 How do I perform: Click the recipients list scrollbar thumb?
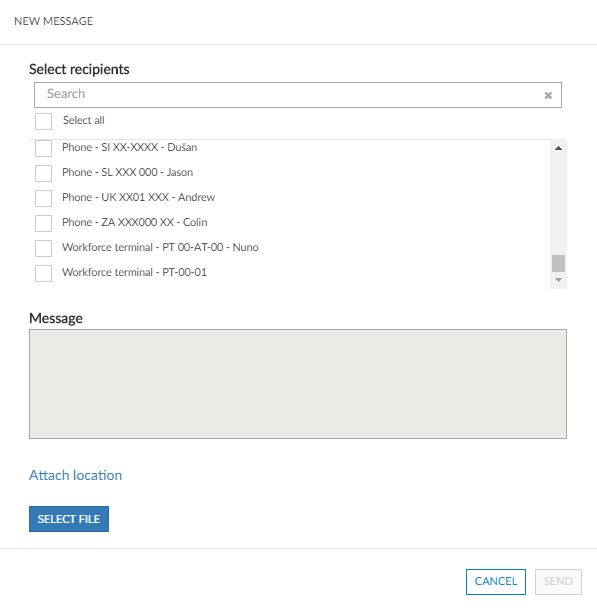[558, 263]
